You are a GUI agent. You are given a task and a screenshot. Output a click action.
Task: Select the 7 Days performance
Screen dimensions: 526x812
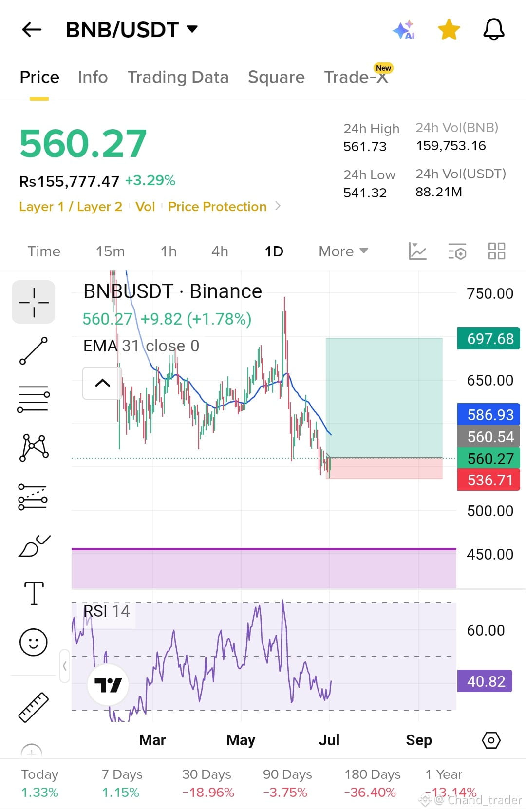click(122, 783)
